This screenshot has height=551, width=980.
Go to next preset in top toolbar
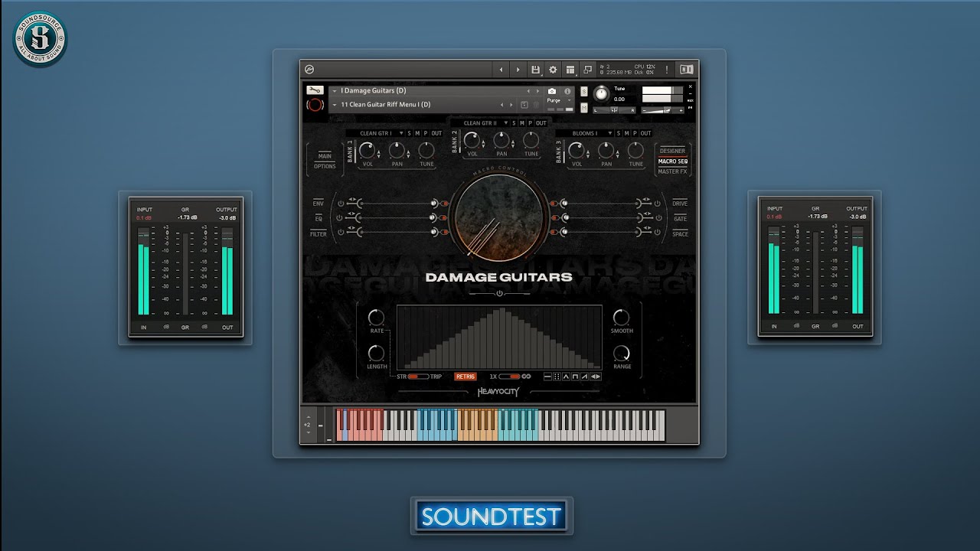(x=518, y=70)
